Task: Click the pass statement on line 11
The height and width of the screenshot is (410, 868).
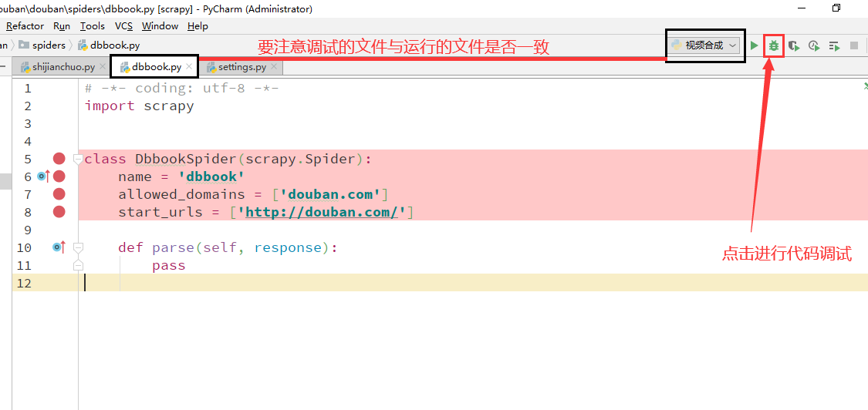Action: click(169, 266)
